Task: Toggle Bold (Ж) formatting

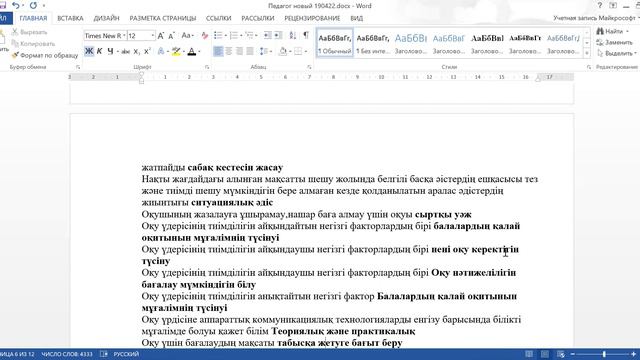Action: click(89, 51)
